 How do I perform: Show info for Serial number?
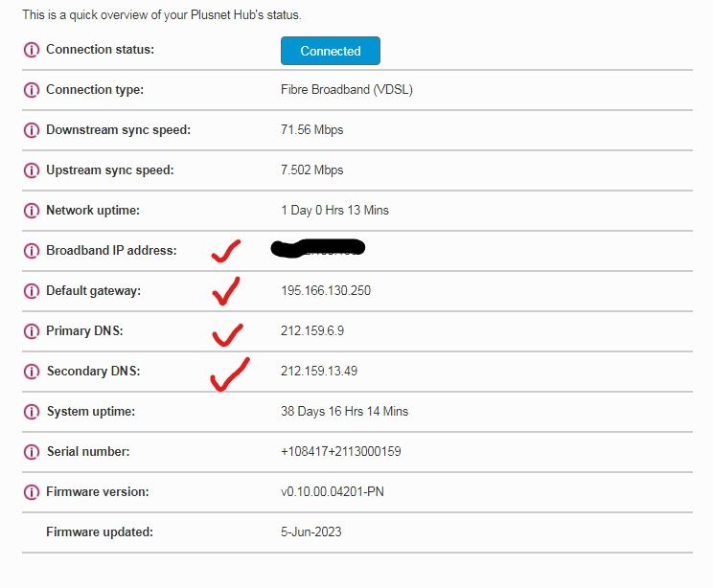click(31, 452)
